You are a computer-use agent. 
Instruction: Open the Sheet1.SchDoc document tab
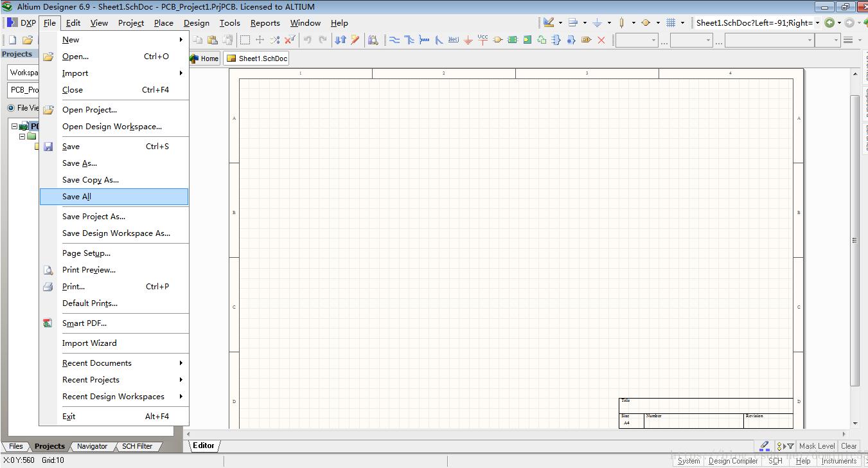[x=257, y=59]
